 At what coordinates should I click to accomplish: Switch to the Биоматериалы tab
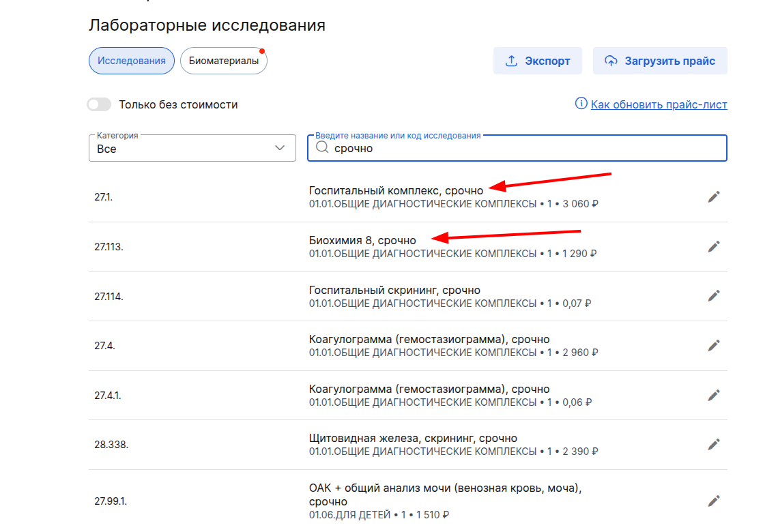point(224,61)
